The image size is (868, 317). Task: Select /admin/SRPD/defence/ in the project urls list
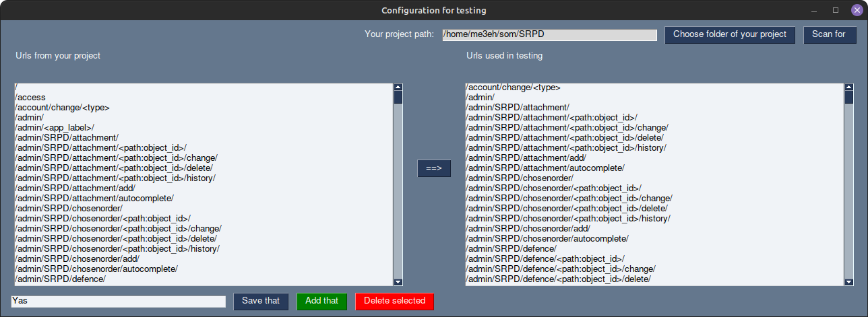click(x=203, y=279)
